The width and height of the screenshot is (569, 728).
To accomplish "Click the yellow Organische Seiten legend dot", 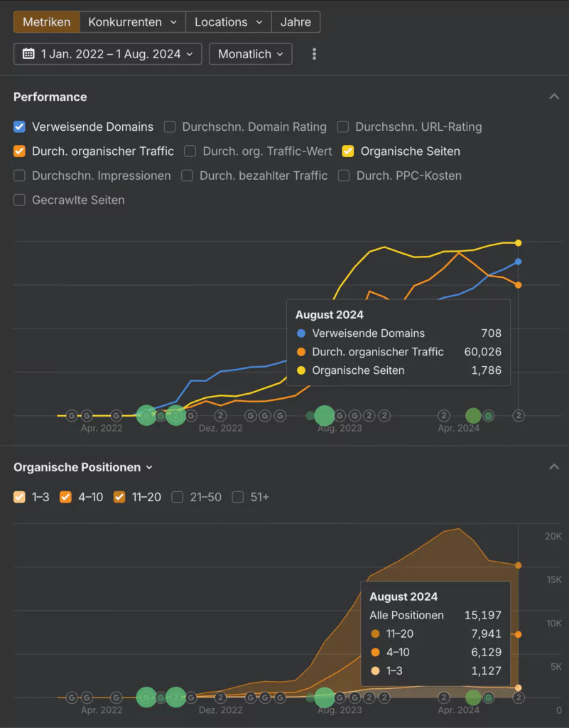I will (301, 370).
